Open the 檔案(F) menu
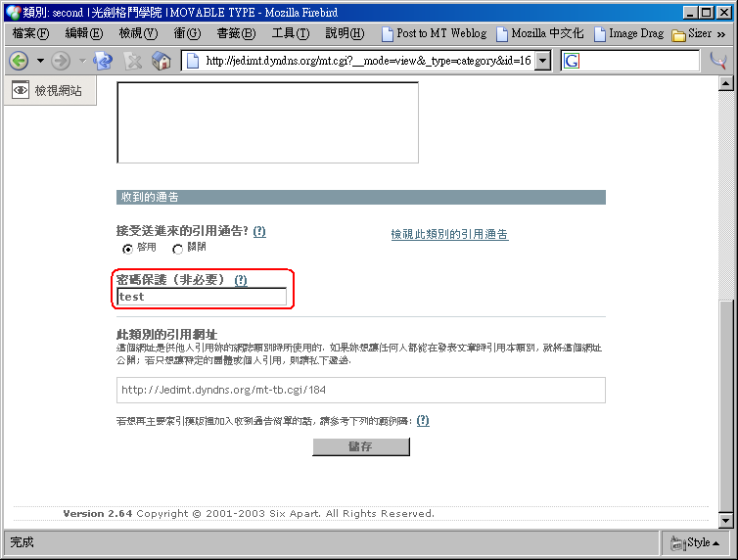738x560 pixels. coord(30,33)
